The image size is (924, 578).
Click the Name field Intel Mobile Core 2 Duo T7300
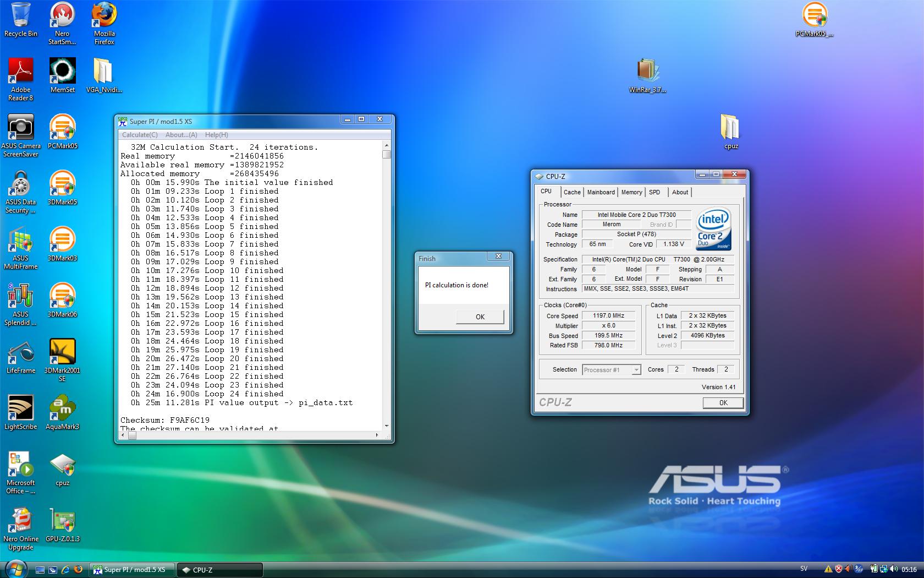(637, 215)
